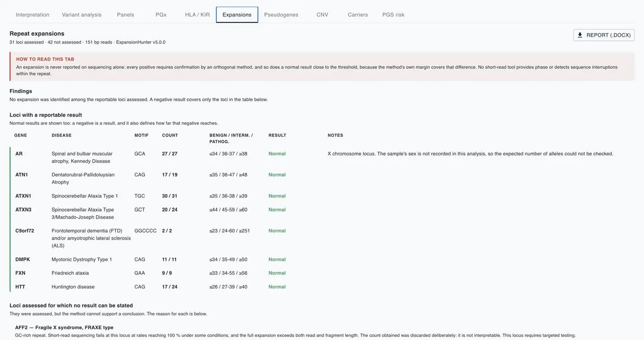Click the ATN1 count 17 / 19

pyautogui.click(x=170, y=175)
